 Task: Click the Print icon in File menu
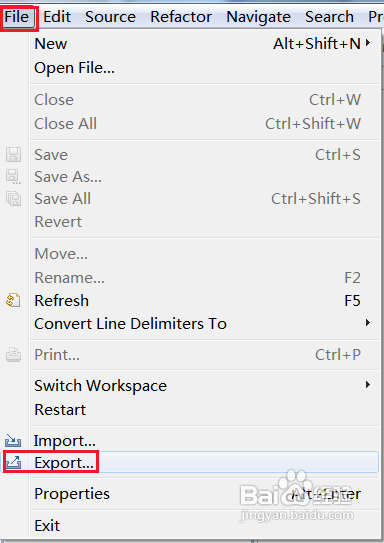(x=13, y=355)
